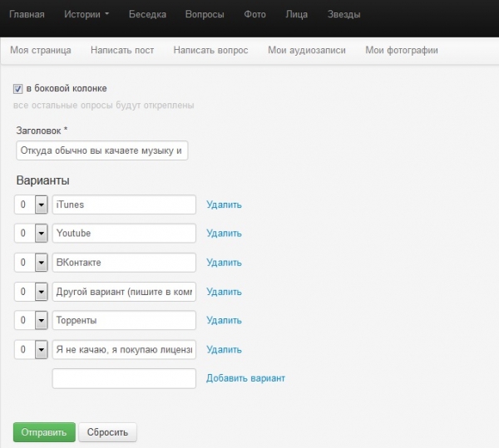Viewport: 499px width, 448px height.
Task: Open the Звезды section
Action: tap(344, 14)
